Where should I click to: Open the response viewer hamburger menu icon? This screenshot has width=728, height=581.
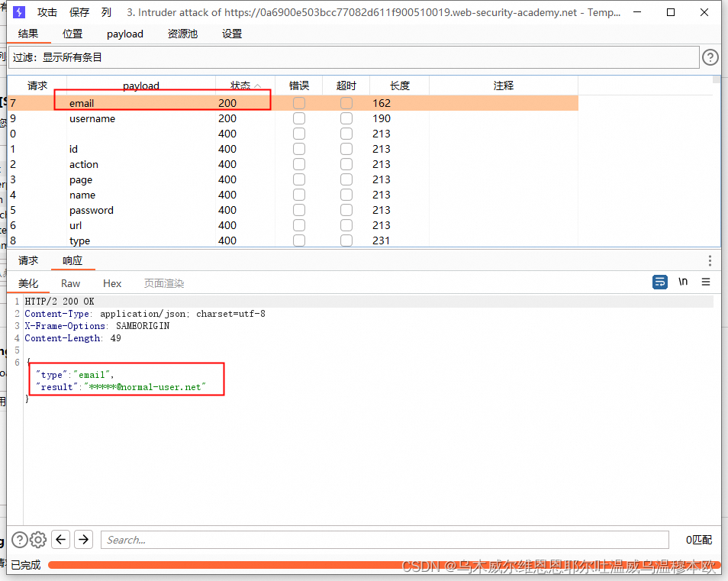705,282
